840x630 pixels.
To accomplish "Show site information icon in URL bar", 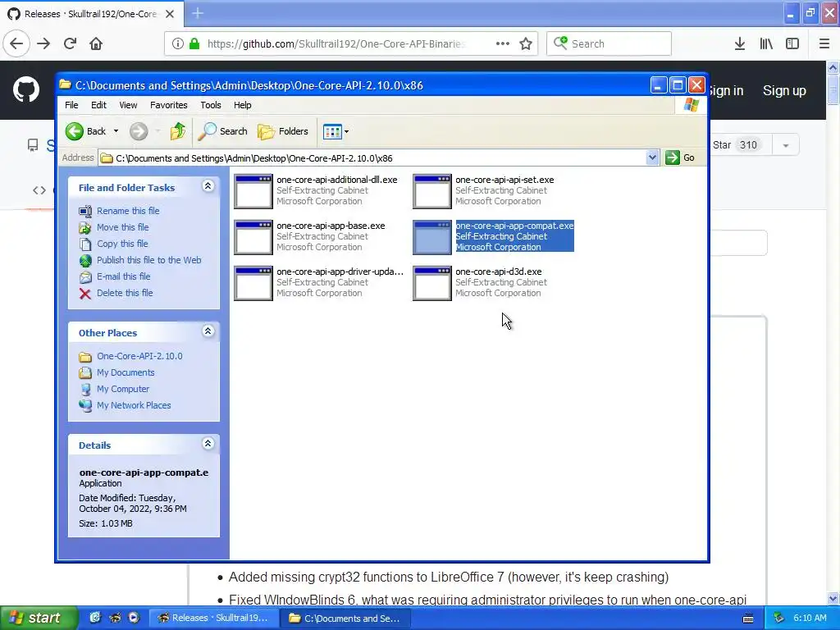I will [178, 43].
